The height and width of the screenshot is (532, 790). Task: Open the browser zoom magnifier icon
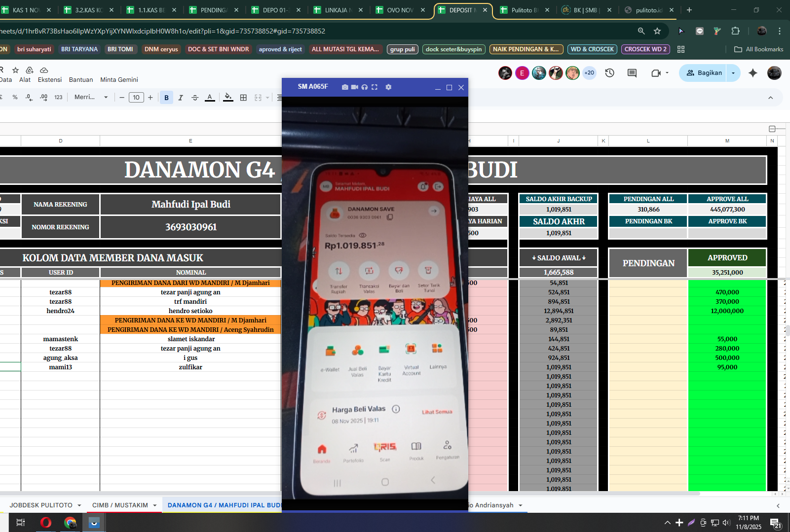[641, 31]
